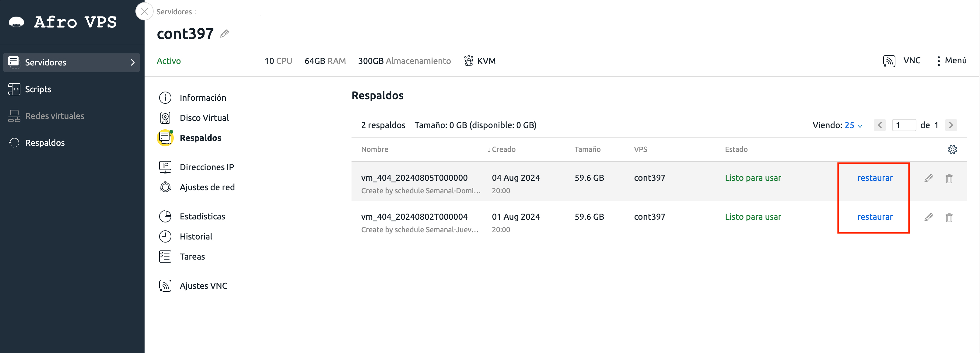Restore backup vm_404_20240805T000000

pos(875,178)
